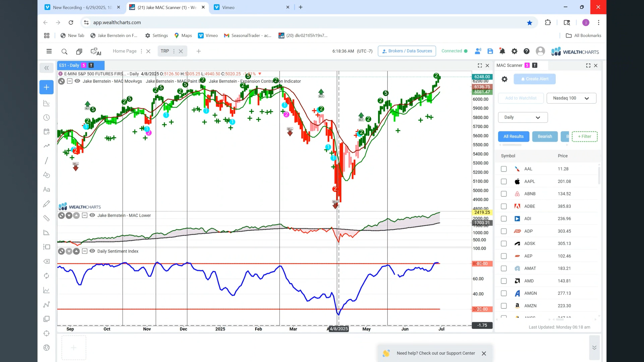Open Home Page tab options menu

coord(141,51)
